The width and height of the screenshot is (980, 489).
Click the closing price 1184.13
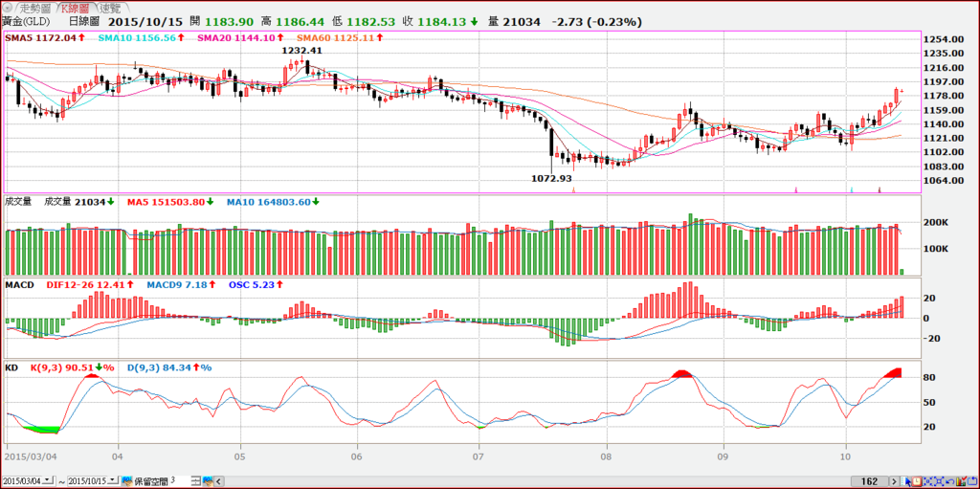point(442,22)
